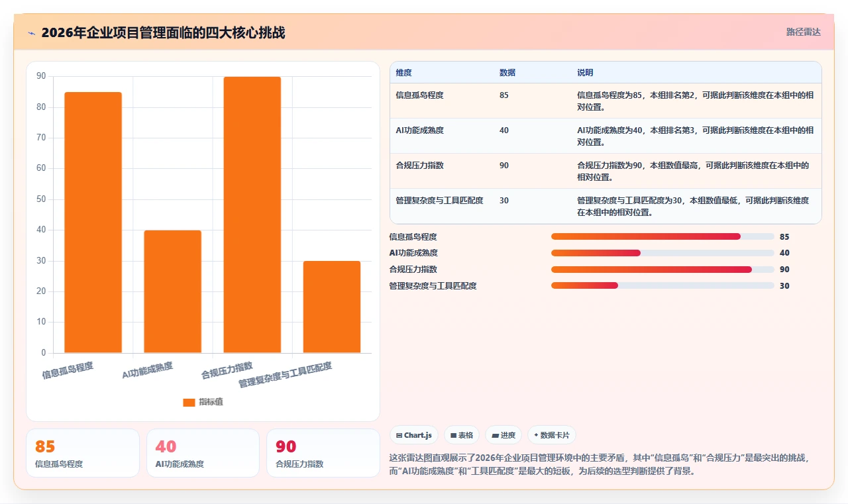Click the value 90 in the table
This screenshot has height=504, width=848.
[x=504, y=166]
